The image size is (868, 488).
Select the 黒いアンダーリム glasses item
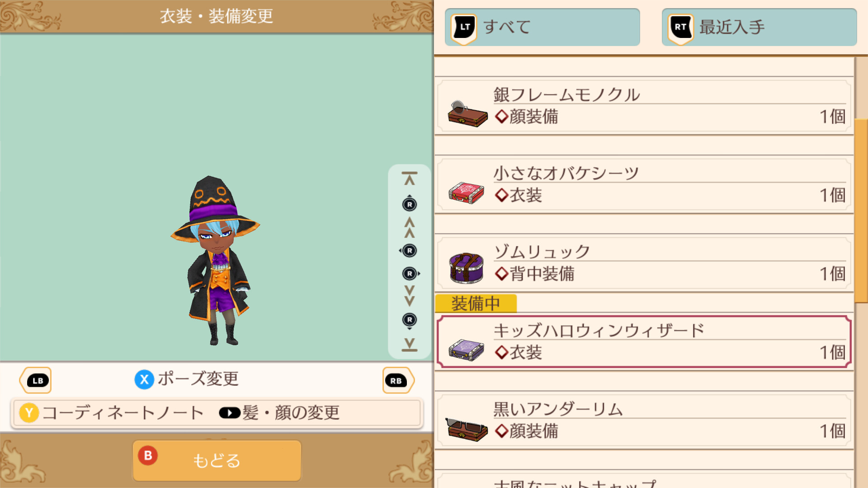coord(644,421)
